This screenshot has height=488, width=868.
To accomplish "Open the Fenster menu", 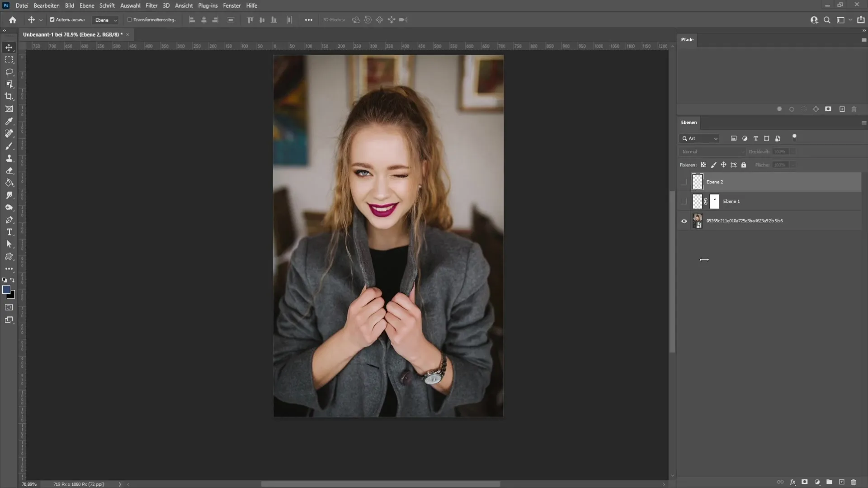I will [232, 5].
